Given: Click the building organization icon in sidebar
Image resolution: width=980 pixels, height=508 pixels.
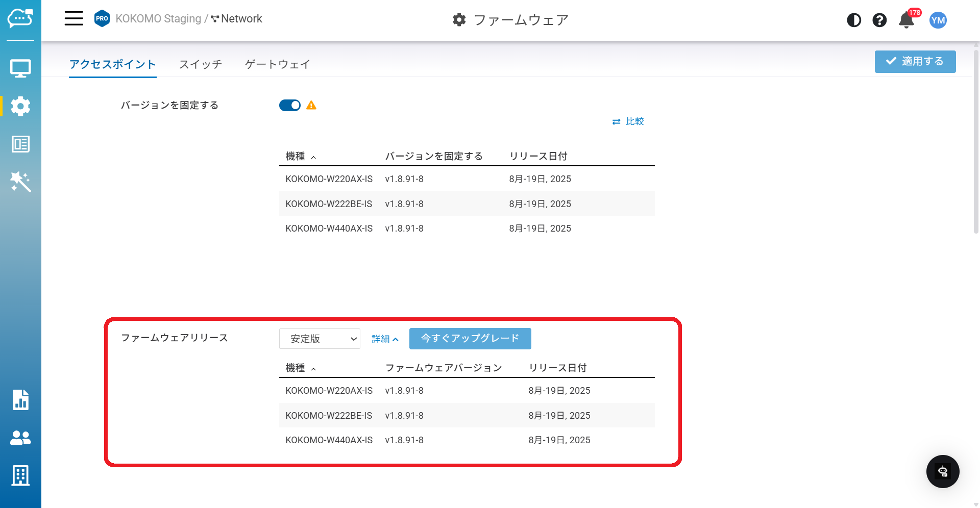Looking at the screenshot, I should 20,475.
